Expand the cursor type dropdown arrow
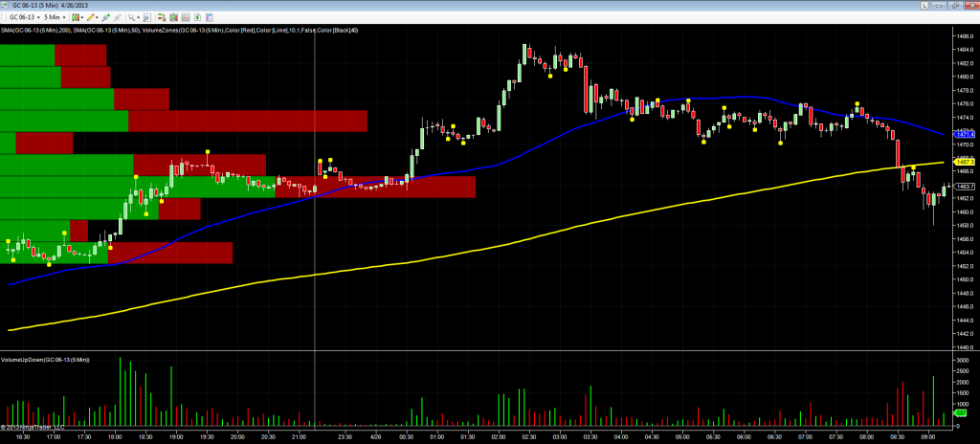This screenshot has width=980, height=444. 138,17
